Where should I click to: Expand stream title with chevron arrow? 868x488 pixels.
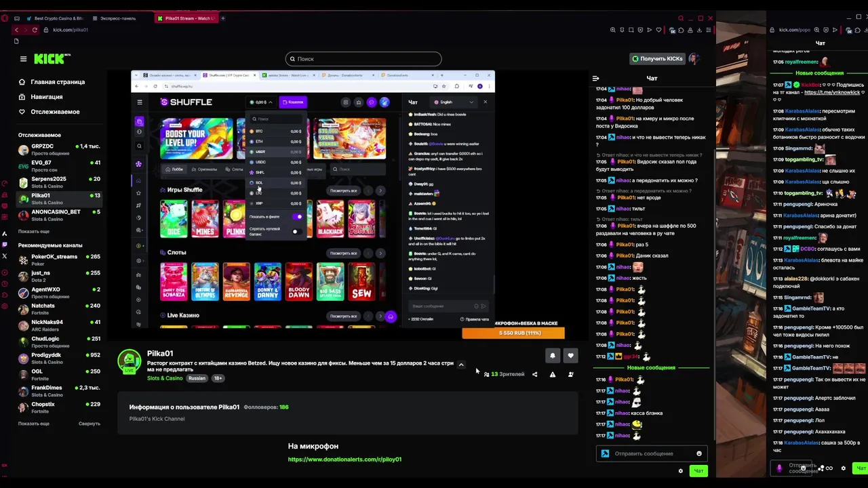[461, 365]
